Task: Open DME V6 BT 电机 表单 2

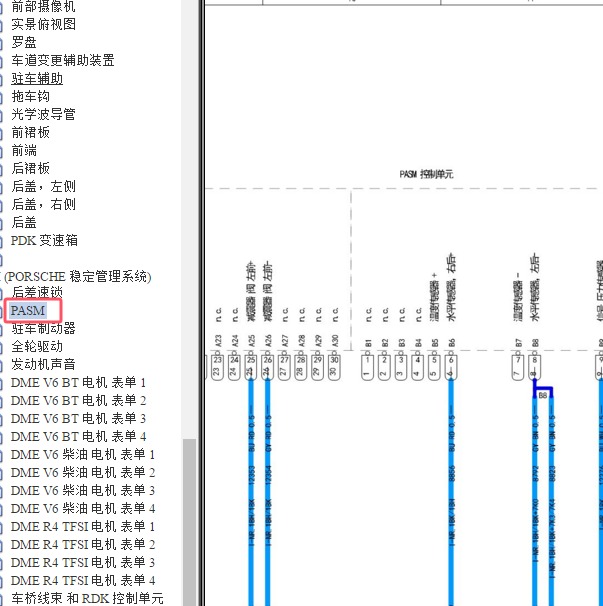Action: tap(78, 400)
